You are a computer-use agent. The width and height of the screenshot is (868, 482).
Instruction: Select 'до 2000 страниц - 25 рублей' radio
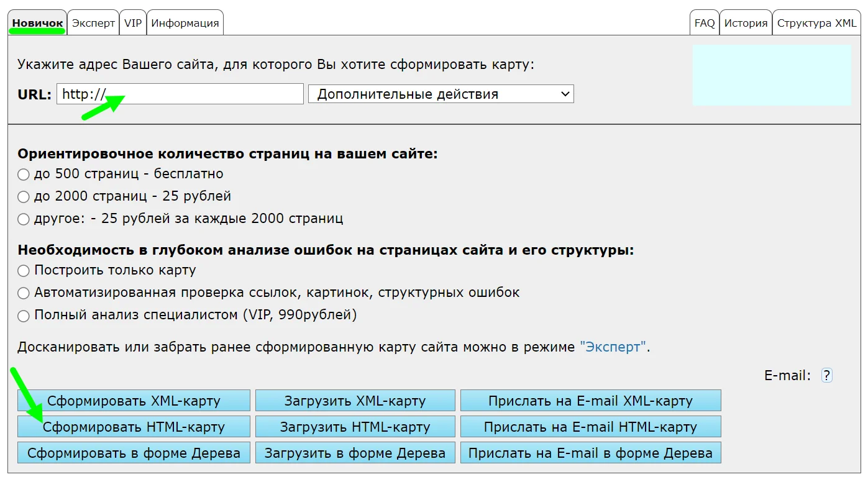24,197
